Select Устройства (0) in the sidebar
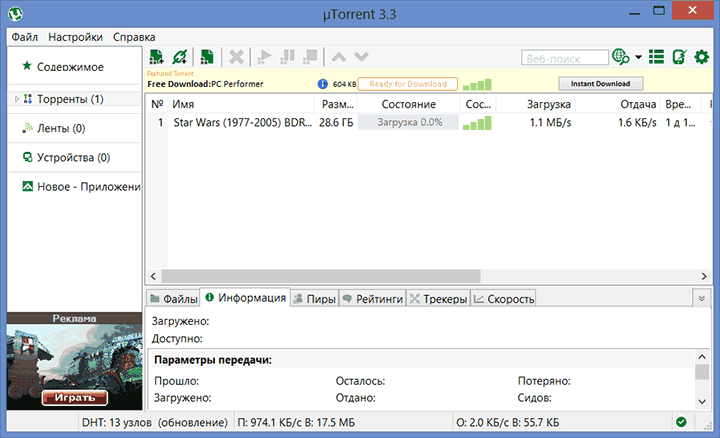 75,157
